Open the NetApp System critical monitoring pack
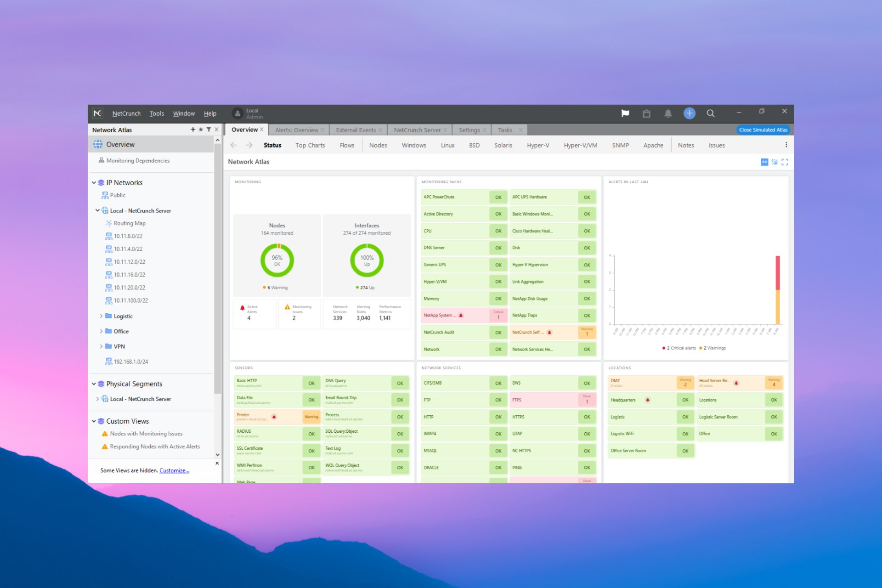882x588 pixels. point(464,315)
